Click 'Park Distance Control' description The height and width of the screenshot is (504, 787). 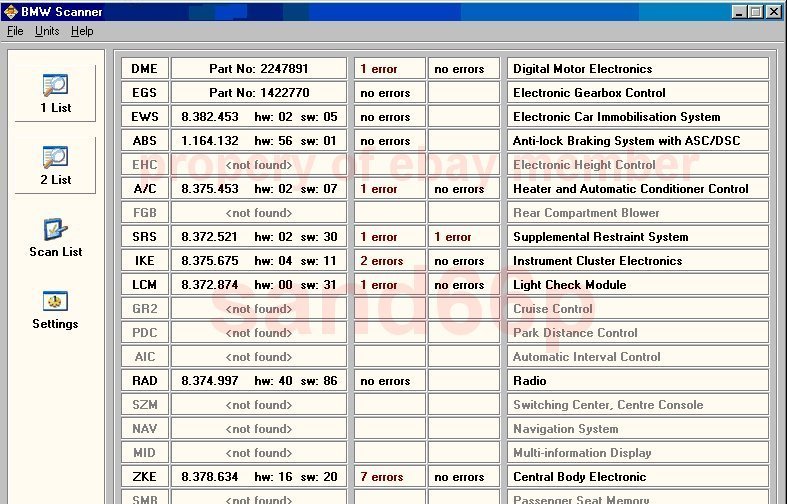[638, 333]
